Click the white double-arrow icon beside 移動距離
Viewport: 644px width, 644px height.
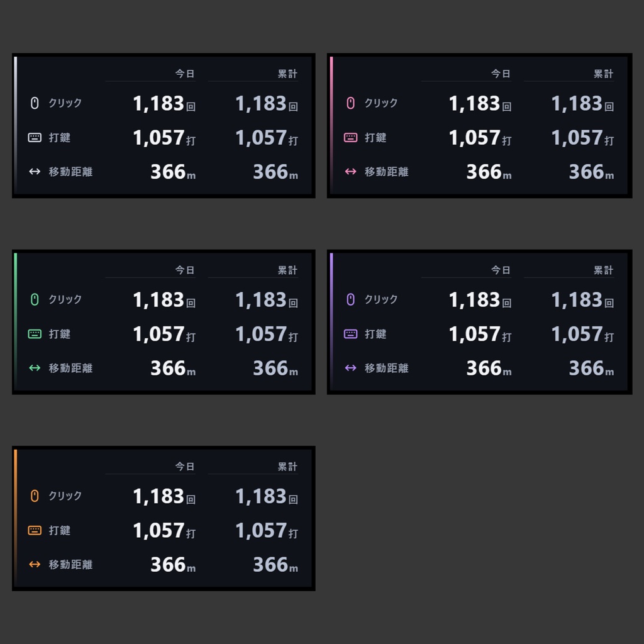click(x=35, y=172)
